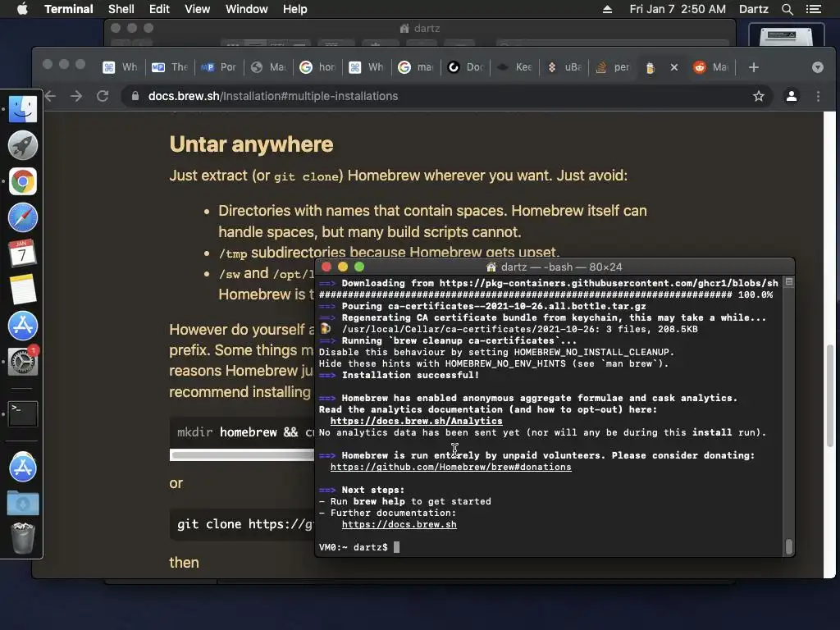This screenshot has width=840, height=630.
Task: Open https://docs.brew.sh/Analytics link in Terminal
Action: 416,421
